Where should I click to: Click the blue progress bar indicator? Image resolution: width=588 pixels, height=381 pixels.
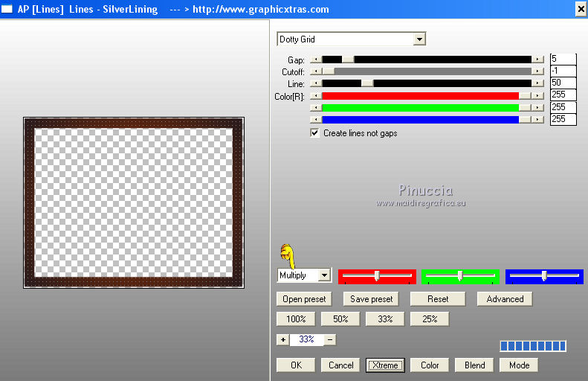coord(533,346)
